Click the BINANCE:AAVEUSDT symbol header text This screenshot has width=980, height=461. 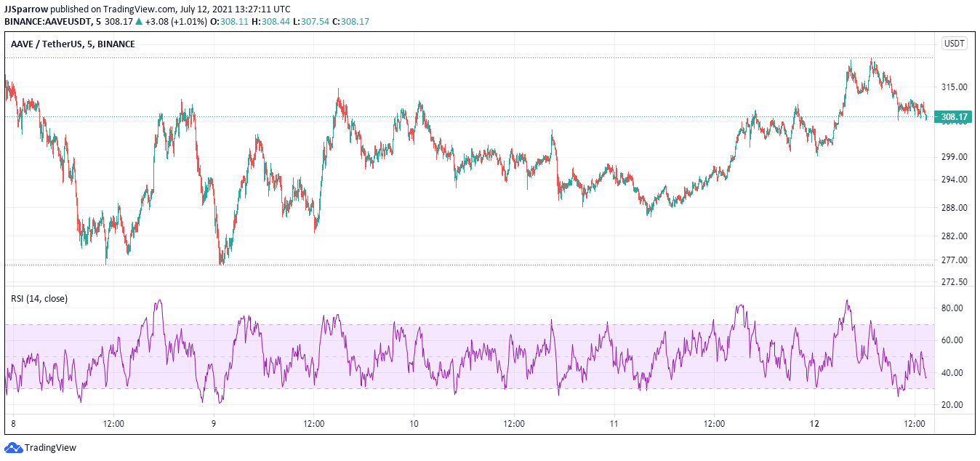(51, 22)
